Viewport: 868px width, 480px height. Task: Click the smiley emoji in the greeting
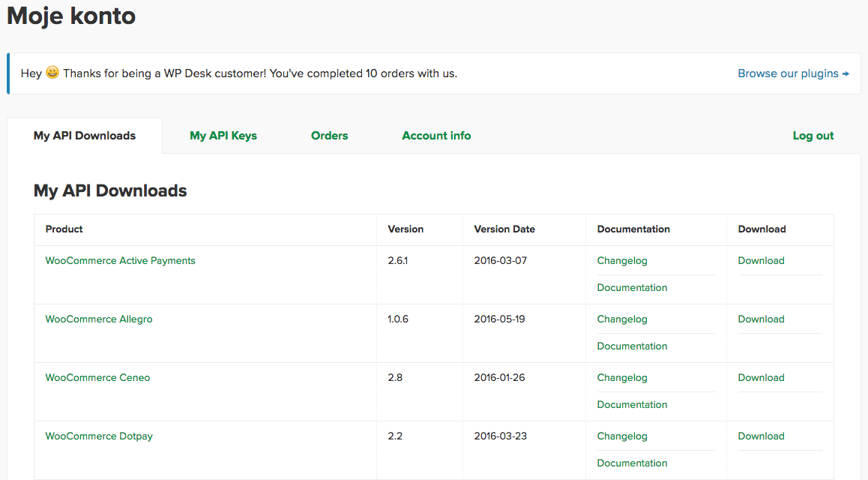coord(52,73)
